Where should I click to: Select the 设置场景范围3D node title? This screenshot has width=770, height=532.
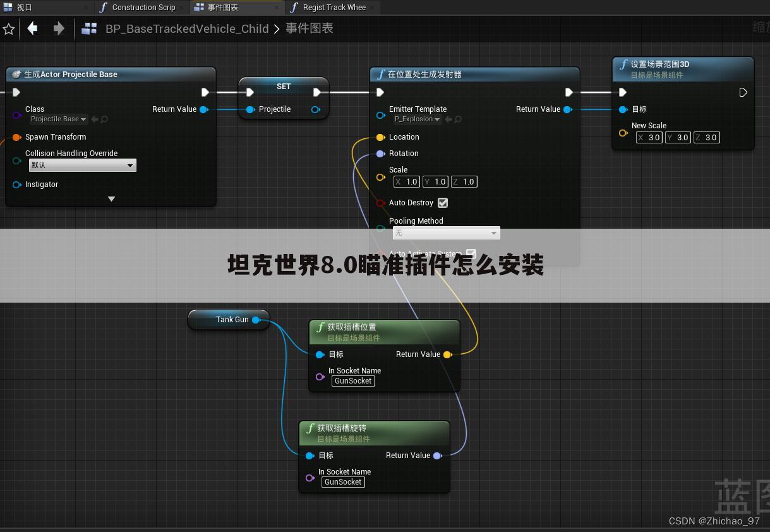pos(660,64)
